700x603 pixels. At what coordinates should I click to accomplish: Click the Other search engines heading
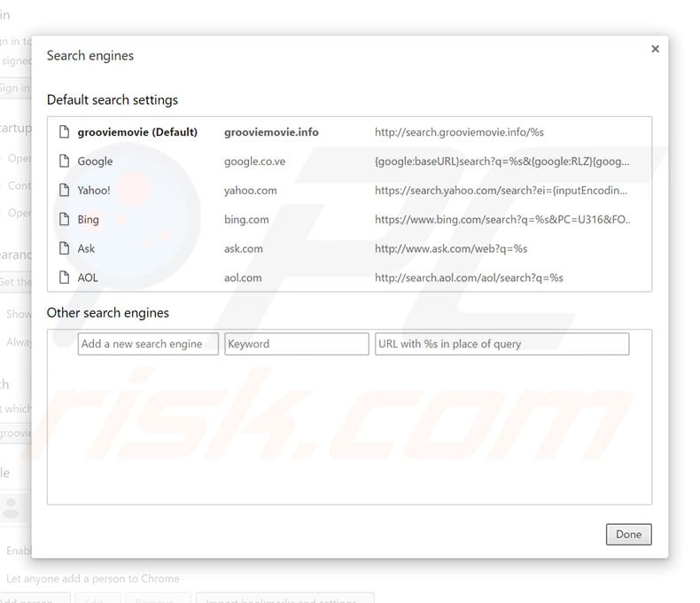pos(108,313)
